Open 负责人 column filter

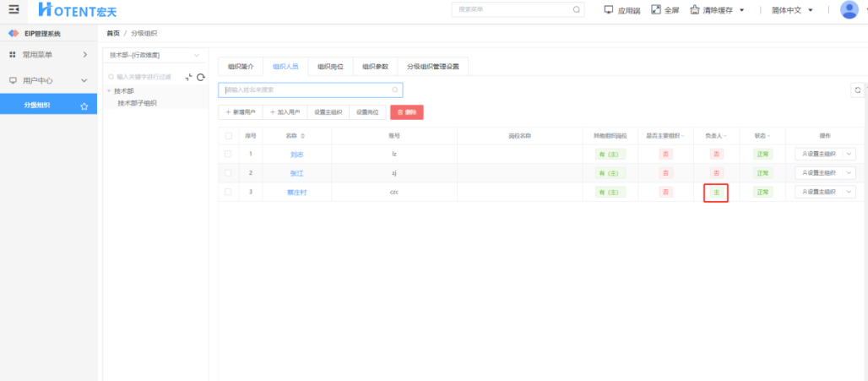[725, 136]
